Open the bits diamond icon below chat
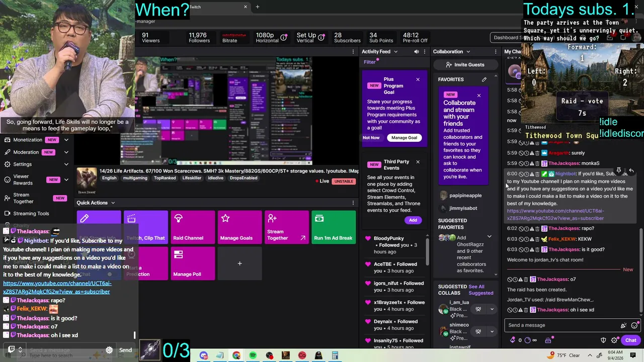The height and width of the screenshot is (362, 644). [x=513, y=340]
